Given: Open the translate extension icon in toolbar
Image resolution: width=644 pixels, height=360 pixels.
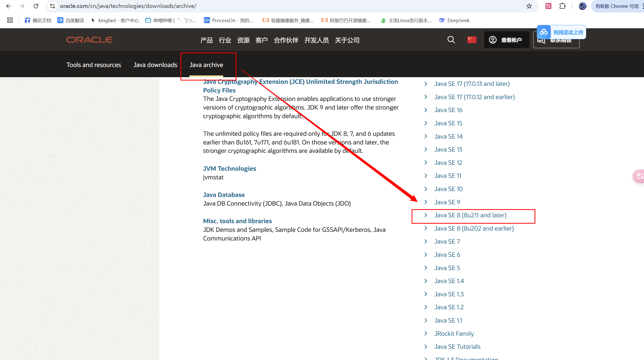Looking at the screenshot, I should (x=548, y=6).
